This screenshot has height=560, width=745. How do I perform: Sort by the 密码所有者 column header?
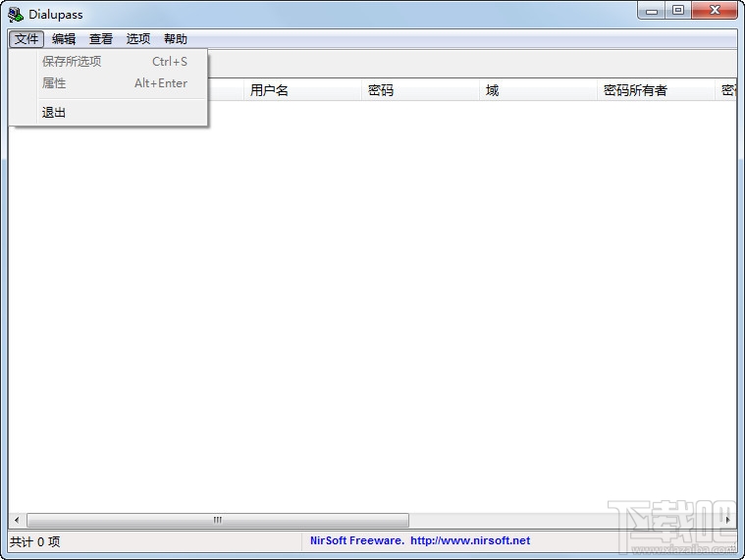pyautogui.click(x=656, y=89)
